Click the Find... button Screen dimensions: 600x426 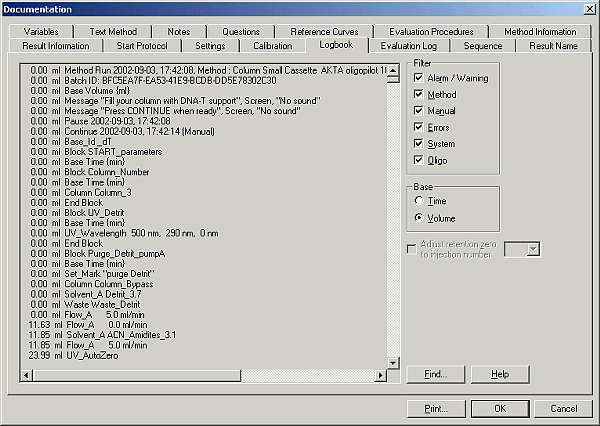435,374
